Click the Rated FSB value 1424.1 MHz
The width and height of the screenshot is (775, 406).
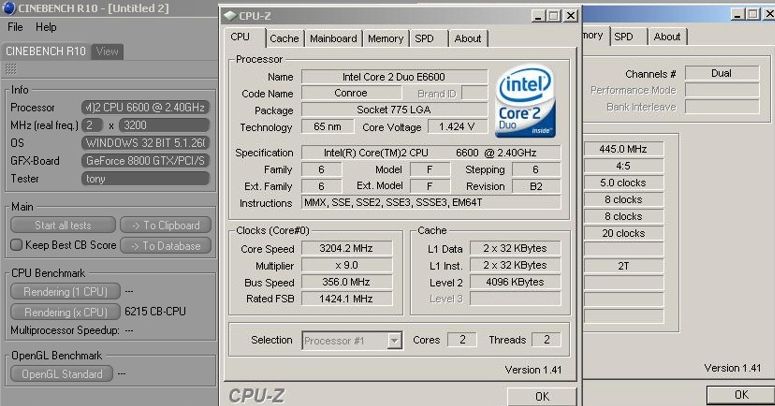[x=346, y=299]
